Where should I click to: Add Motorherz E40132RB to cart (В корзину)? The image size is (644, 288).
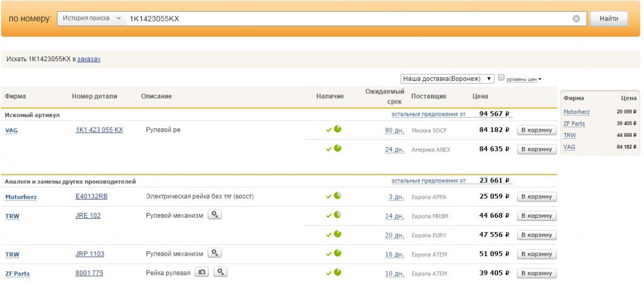tap(537, 197)
